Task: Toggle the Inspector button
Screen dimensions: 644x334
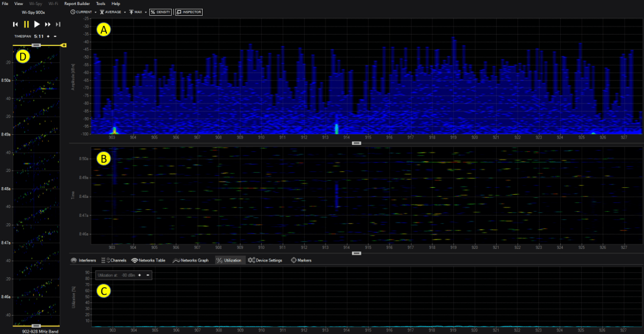Action: 188,12
